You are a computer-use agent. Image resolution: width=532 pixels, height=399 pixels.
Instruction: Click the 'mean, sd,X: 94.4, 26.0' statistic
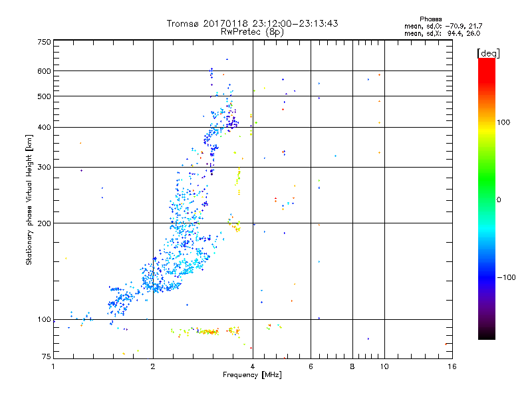[x=442, y=33]
